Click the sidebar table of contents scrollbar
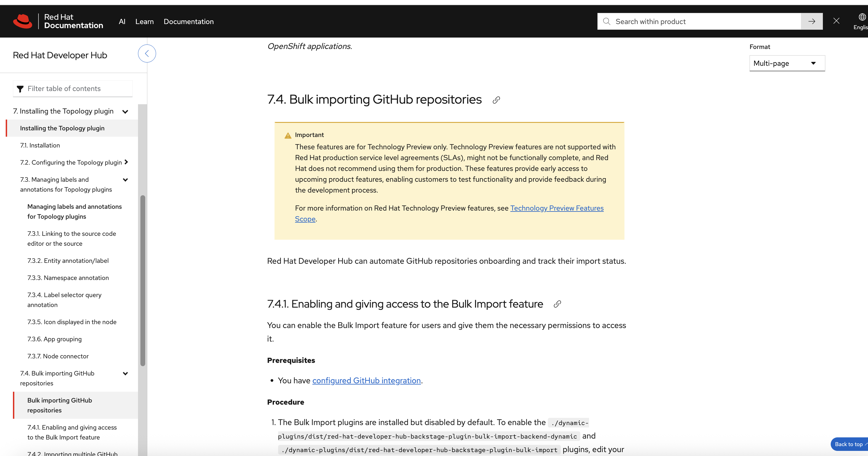Viewport: 868px width, 456px height. 143,280
